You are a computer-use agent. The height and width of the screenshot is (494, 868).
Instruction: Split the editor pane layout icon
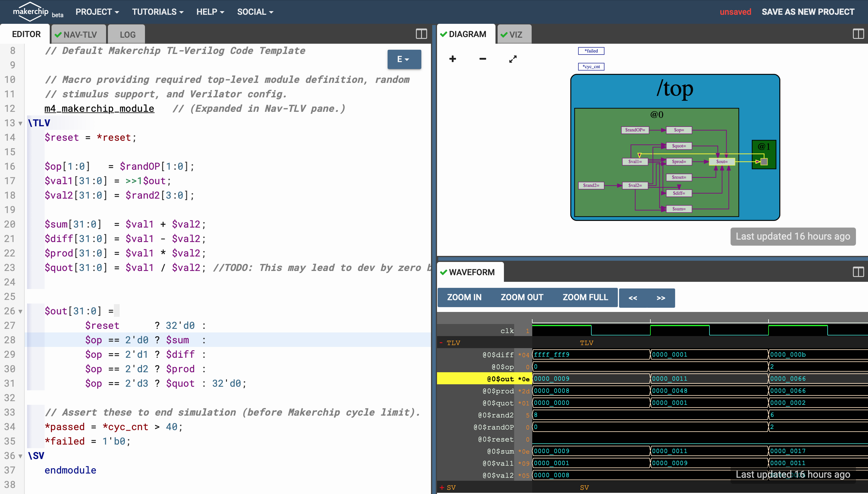tap(421, 34)
